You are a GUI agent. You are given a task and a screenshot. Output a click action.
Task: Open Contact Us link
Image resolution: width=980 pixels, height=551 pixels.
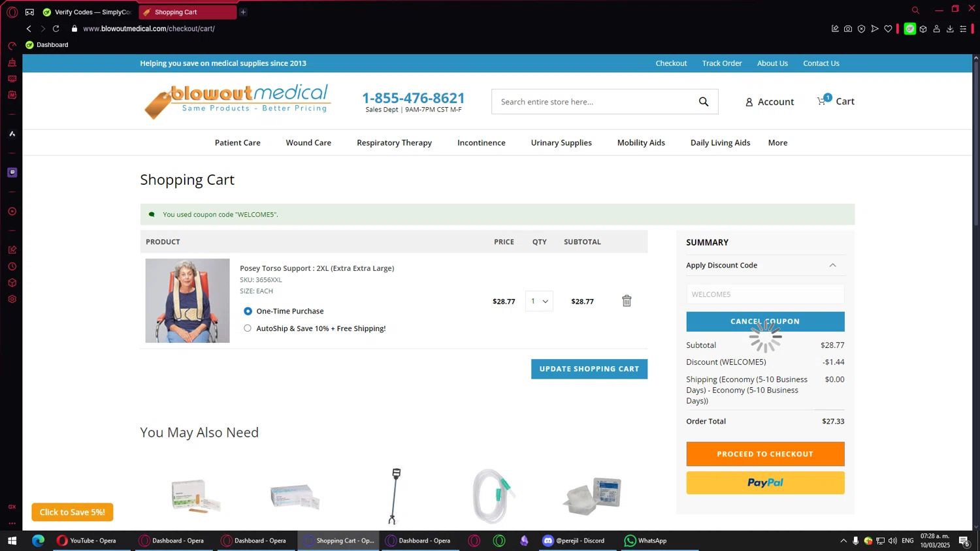(821, 63)
